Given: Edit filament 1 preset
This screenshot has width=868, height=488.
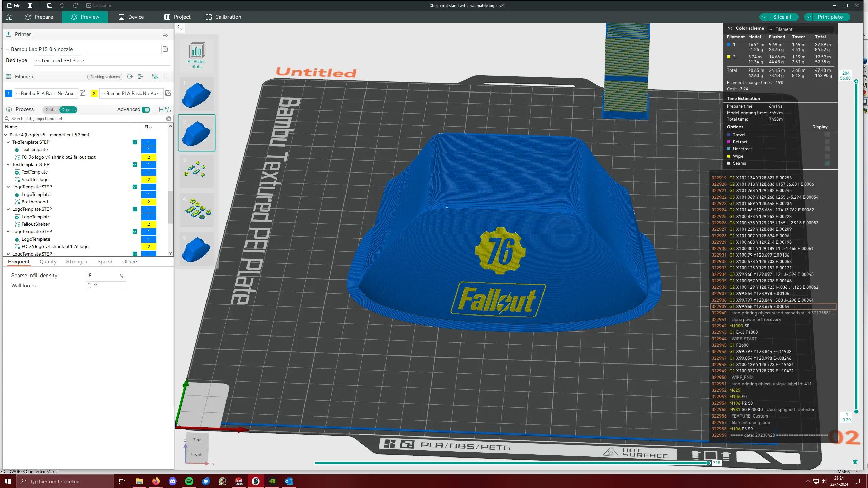Looking at the screenshot, I should (x=82, y=93).
